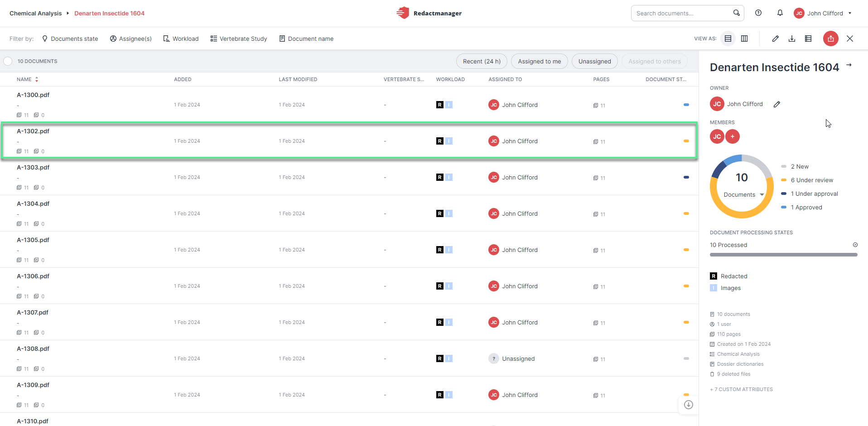Viewport: 868px width, 426px height.
Task: Filter chart by 6 Under review status
Action: [x=807, y=180]
